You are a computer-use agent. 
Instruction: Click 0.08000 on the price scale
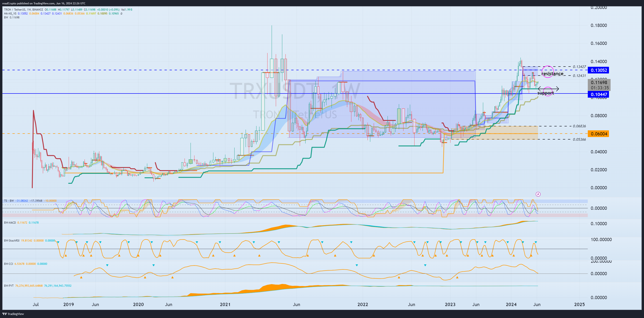point(599,116)
